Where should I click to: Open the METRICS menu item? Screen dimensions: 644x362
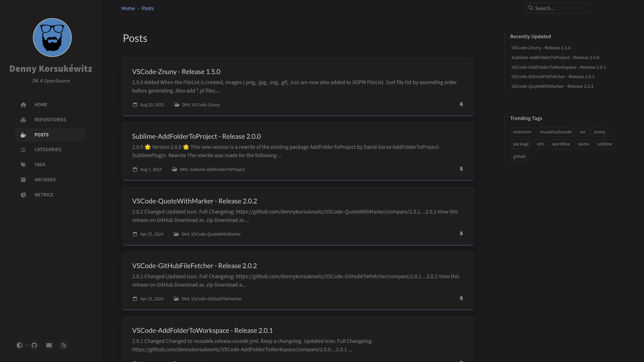point(50,195)
